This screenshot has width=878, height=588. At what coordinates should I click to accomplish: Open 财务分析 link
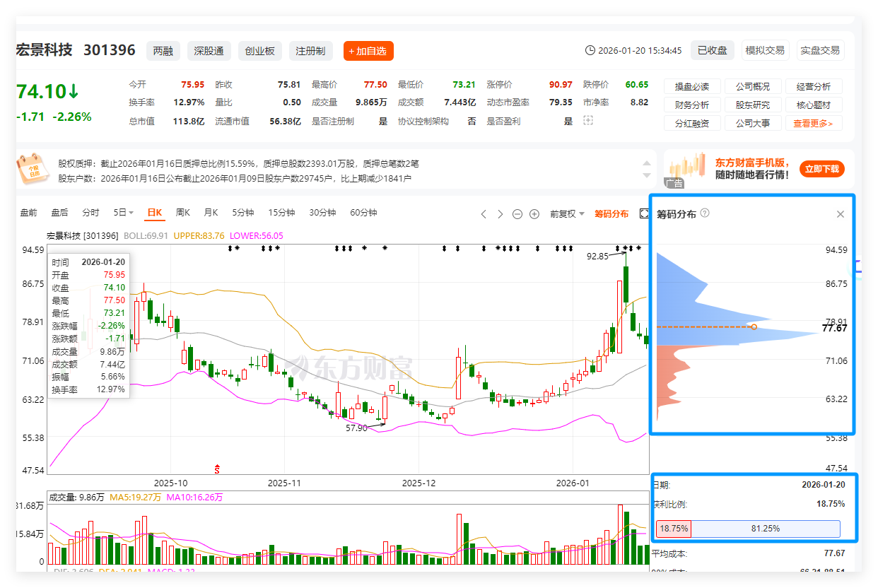pos(692,105)
